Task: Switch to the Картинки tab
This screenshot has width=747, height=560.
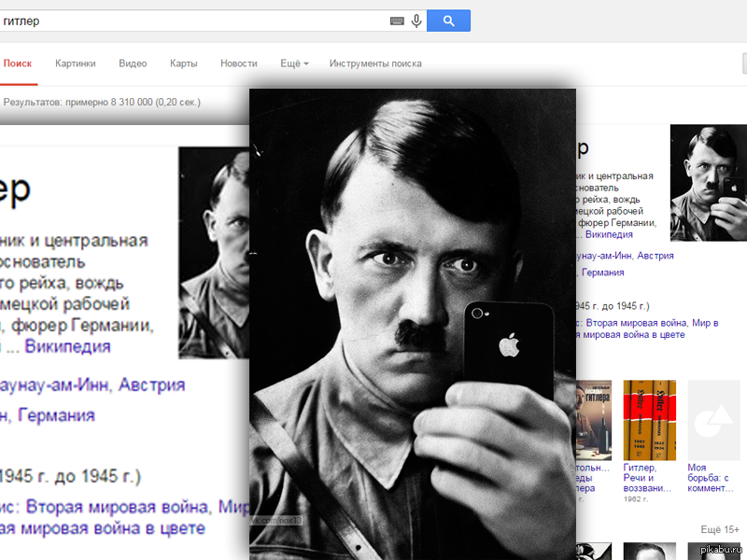Action: pyautogui.click(x=76, y=63)
